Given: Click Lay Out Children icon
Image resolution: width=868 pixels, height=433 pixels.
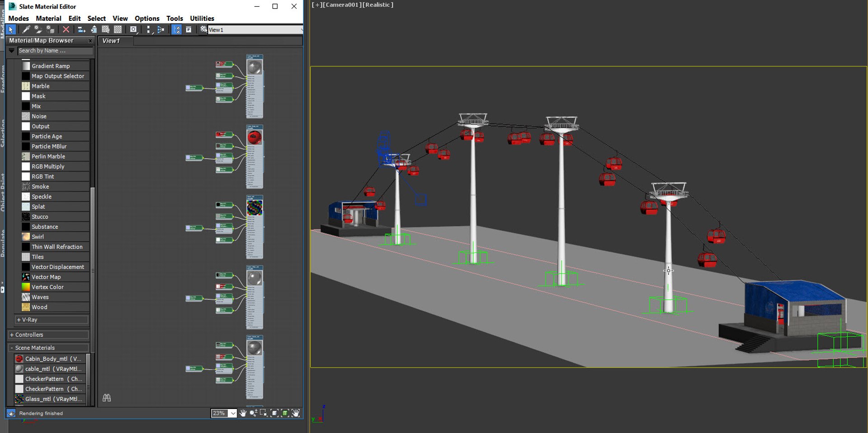Looking at the screenshot, I should [x=160, y=29].
